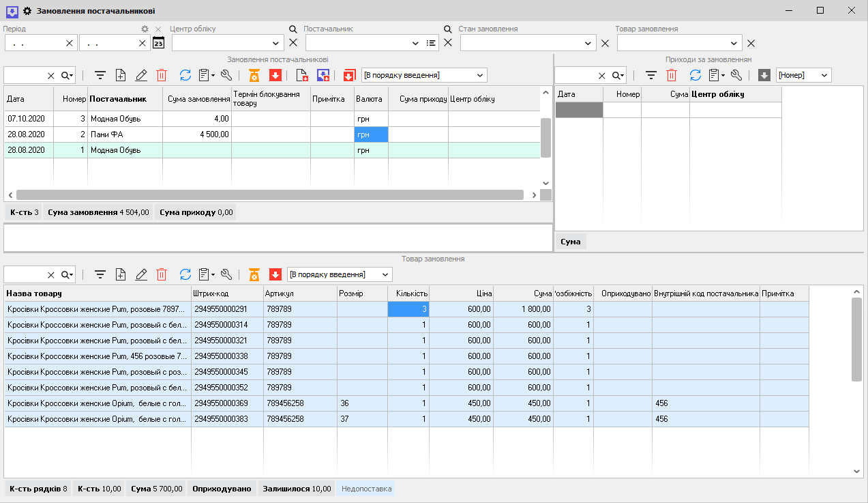Expand the [Номер] sort order dropdown
The height and width of the screenshot is (503, 868).
pyautogui.click(x=824, y=76)
